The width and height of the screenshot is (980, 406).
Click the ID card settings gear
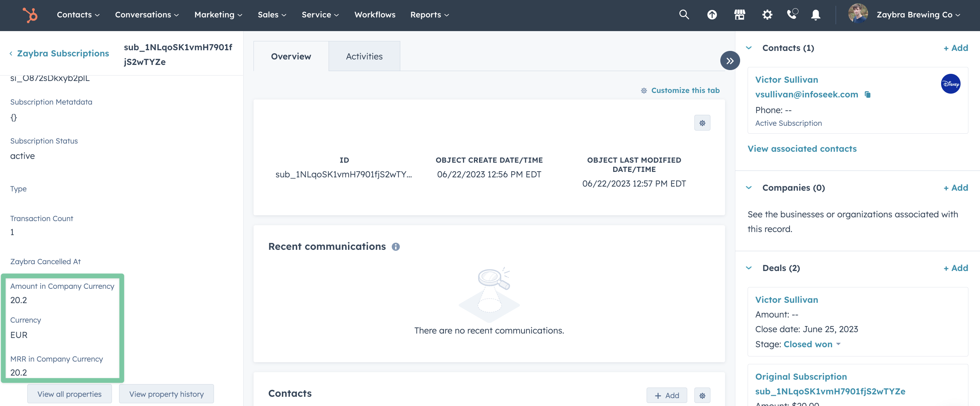(702, 123)
